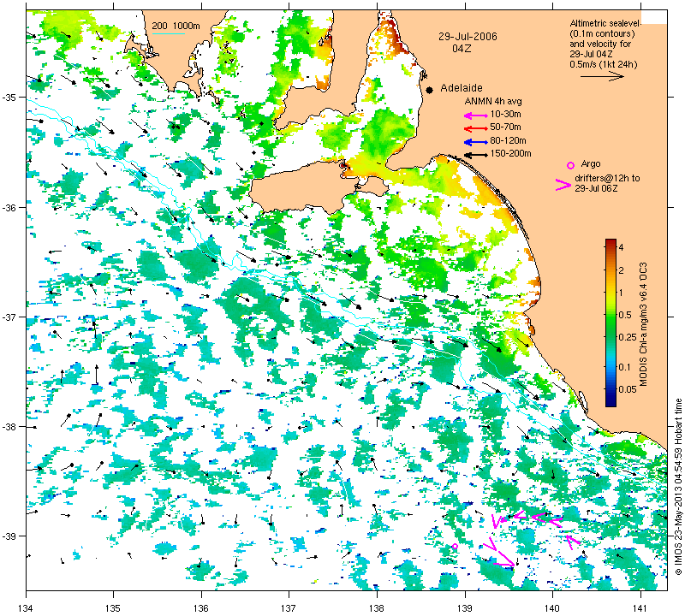Click the magenta 10-30m legend arrow

pyautogui.click(x=475, y=115)
